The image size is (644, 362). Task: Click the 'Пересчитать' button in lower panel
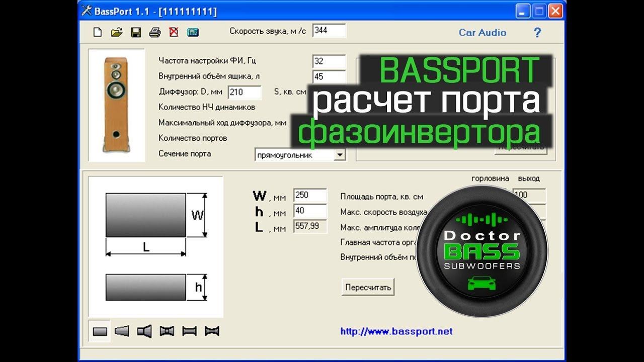pyautogui.click(x=368, y=288)
